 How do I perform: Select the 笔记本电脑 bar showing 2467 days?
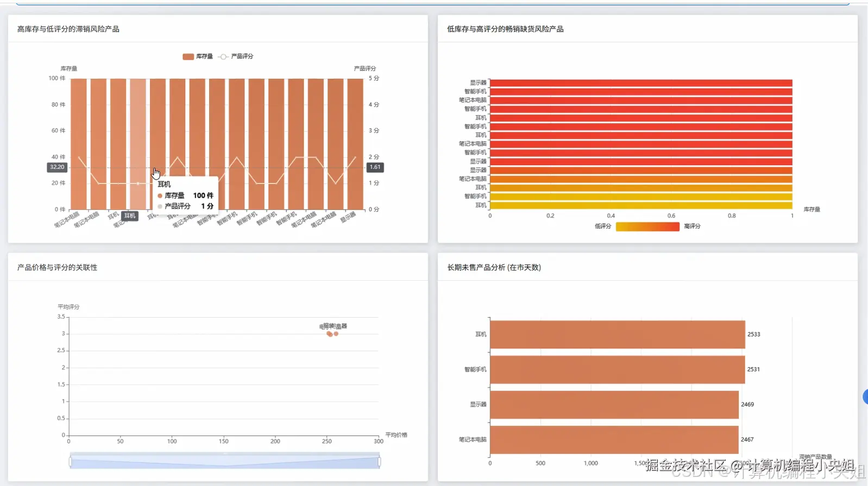coord(614,440)
